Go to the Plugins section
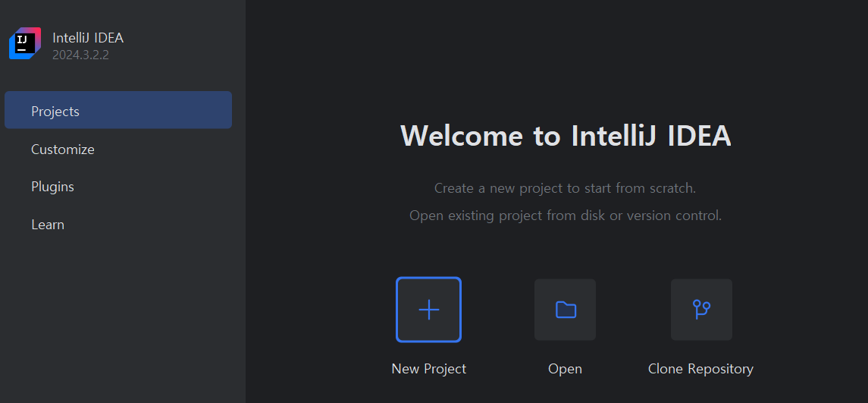This screenshot has height=403, width=868. [x=52, y=187]
